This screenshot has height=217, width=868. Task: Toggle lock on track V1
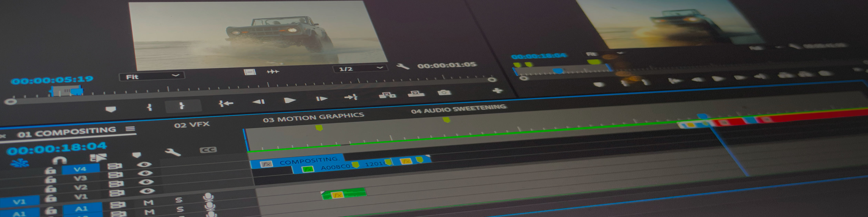(x=51, y=198)
